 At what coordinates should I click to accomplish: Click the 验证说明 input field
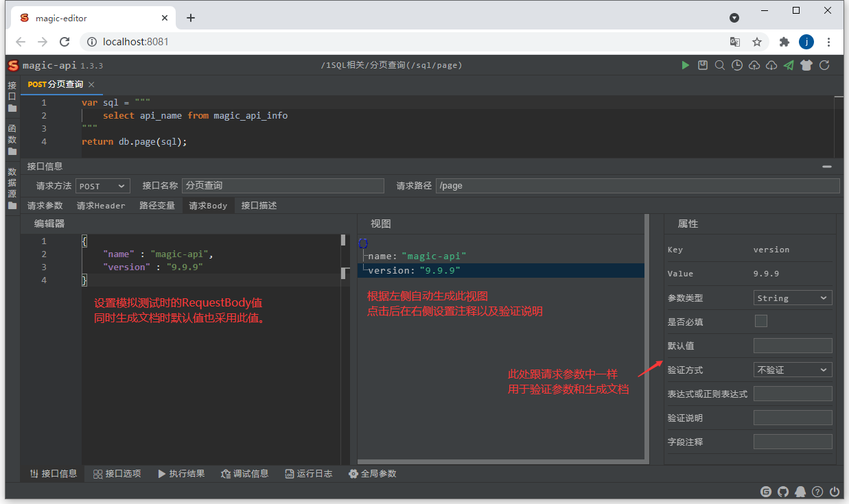click(x=793, y=418)
